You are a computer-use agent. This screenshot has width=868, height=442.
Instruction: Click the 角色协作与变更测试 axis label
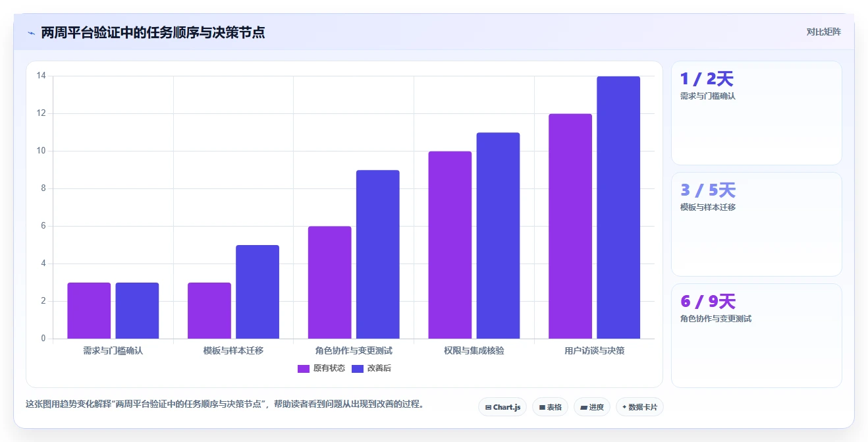[x=354, y=351]
